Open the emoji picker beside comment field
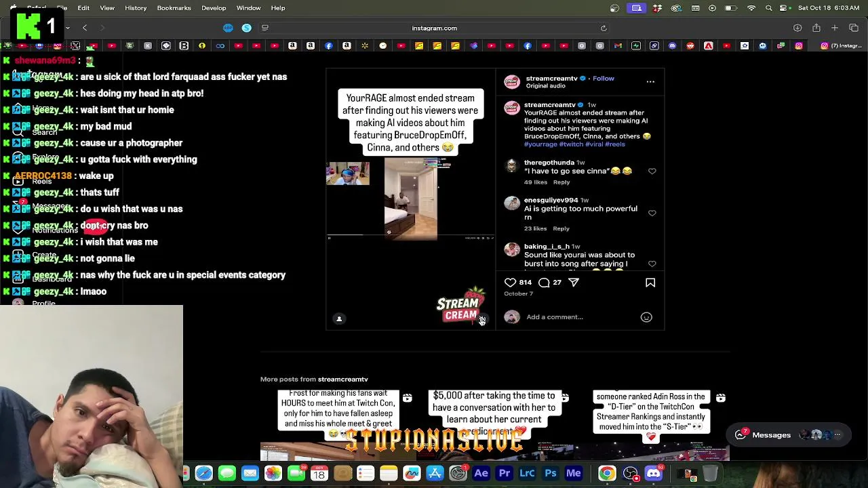Image resolution: width=868 pixels, height=488 pixels. [x=646, y=317]
